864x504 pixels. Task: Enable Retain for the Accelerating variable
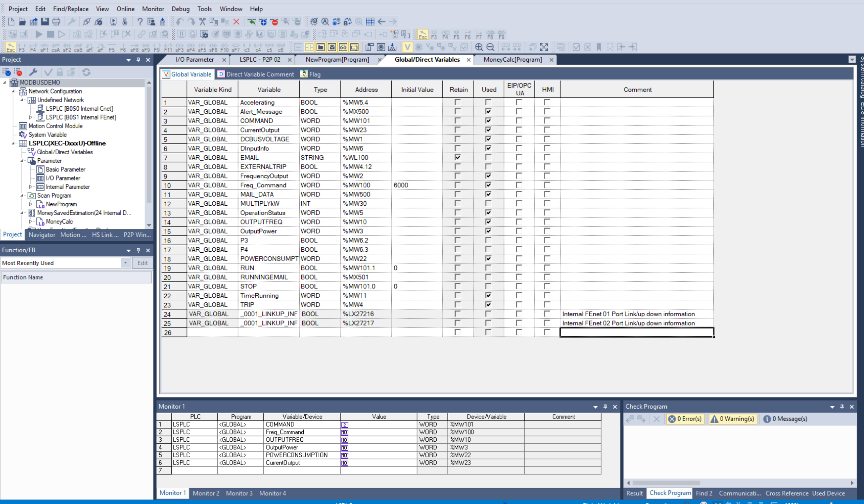tap(457, 102)
